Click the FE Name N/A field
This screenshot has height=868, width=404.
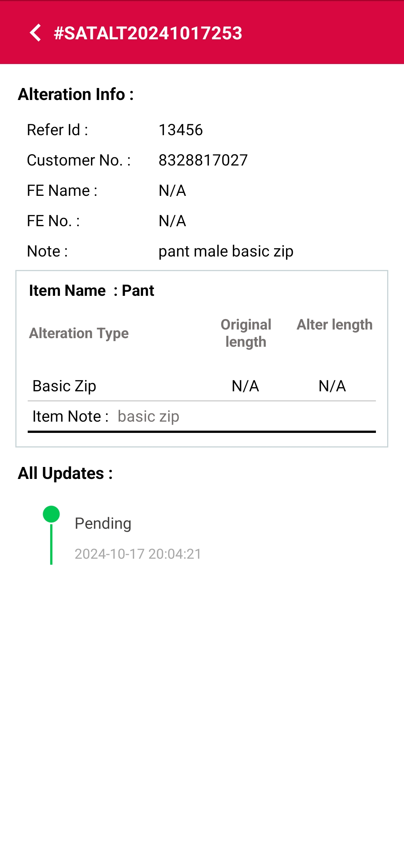point(172,190)
